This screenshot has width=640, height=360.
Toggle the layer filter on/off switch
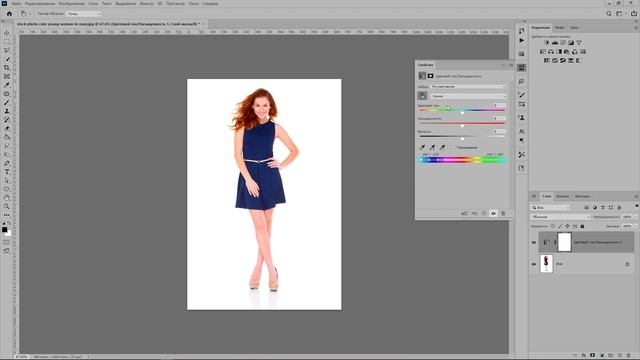coord(637,207)
